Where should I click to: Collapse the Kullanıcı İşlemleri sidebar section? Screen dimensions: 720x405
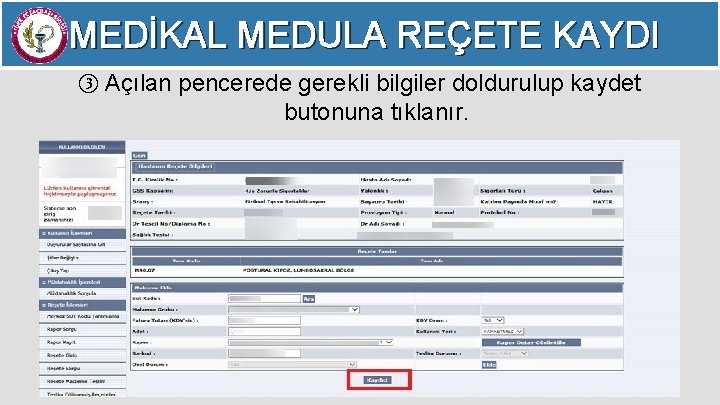coord(82,233)
